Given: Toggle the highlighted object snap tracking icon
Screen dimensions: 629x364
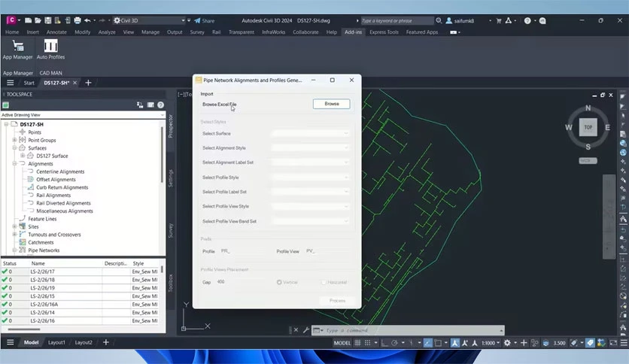Looking at the screenshot, I should coord(428,343).
